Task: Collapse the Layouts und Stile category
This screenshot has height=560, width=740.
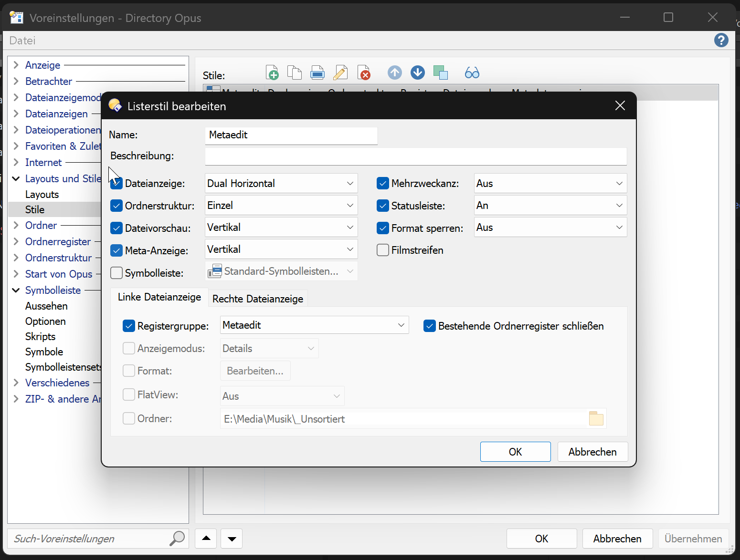Action: (16, 178)
